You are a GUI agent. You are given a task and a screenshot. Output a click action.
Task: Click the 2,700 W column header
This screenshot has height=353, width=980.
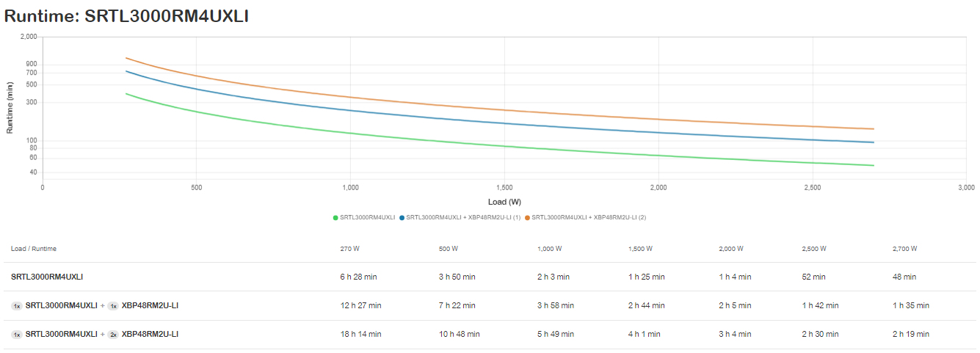[x=904, y=249]
